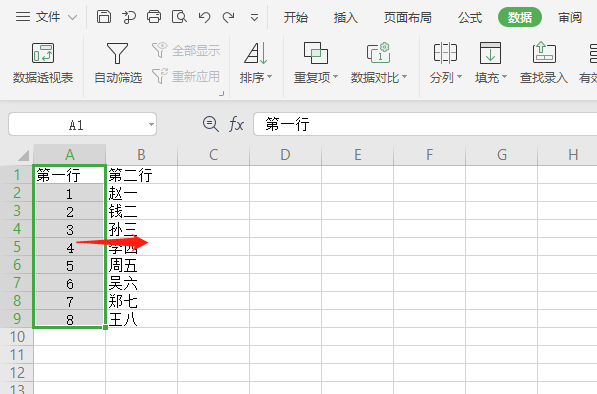This screenshot has width=597, height=394.
Task: Click the 排序 A-Z icon
Action: click(x=256, y=53)
